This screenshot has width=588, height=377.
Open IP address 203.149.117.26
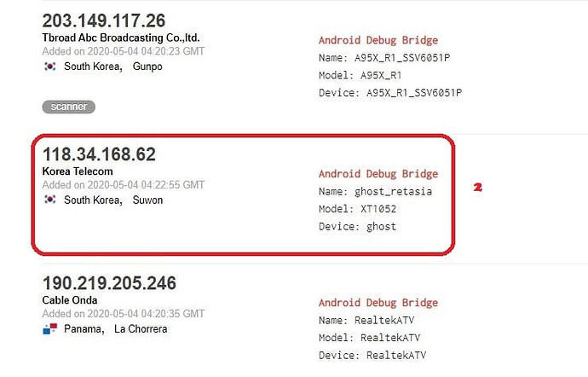click(104, 20)
